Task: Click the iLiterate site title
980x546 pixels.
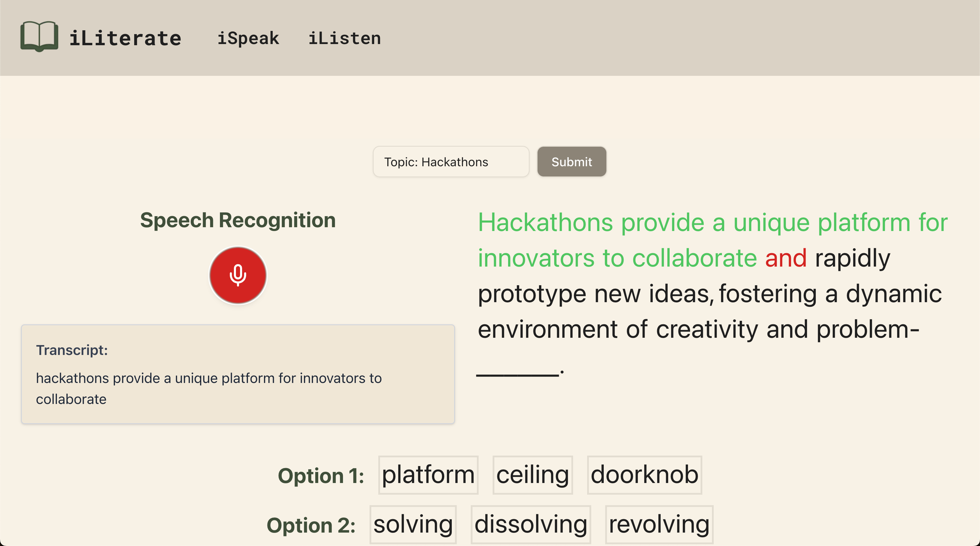Action: click(125, 38)
